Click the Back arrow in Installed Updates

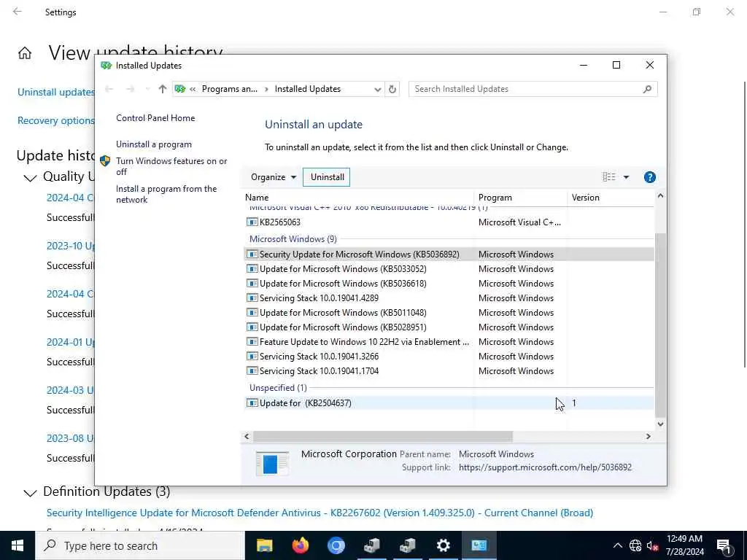[109, 89]
